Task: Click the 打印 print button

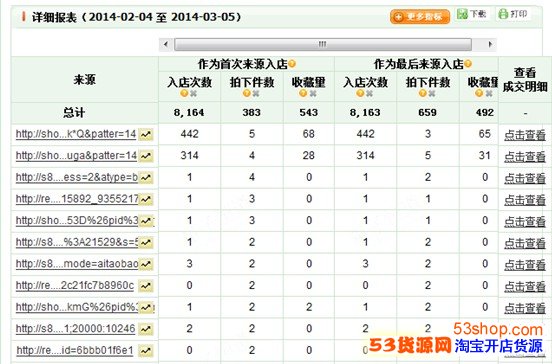Action: (x=513, y=14)
